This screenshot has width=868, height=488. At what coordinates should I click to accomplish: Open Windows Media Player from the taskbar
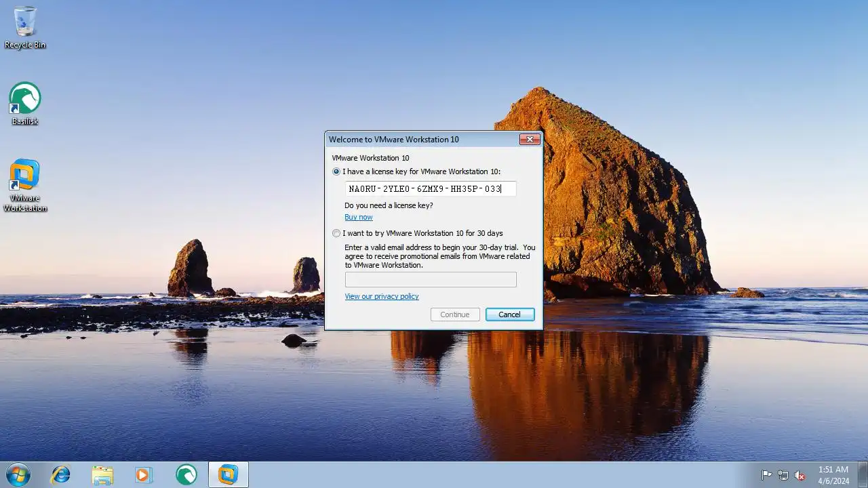pyautogui.click(x=144, y=475)
